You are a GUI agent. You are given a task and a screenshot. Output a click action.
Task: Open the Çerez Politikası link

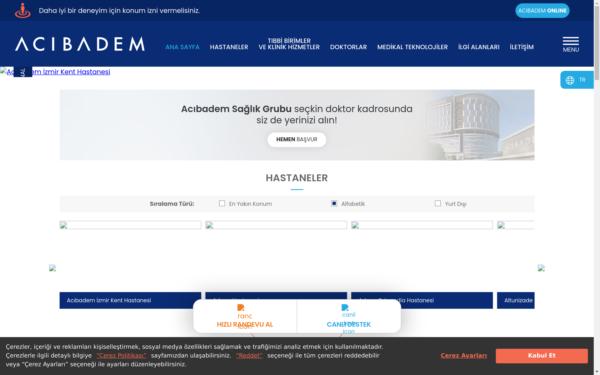coord(122,355)
